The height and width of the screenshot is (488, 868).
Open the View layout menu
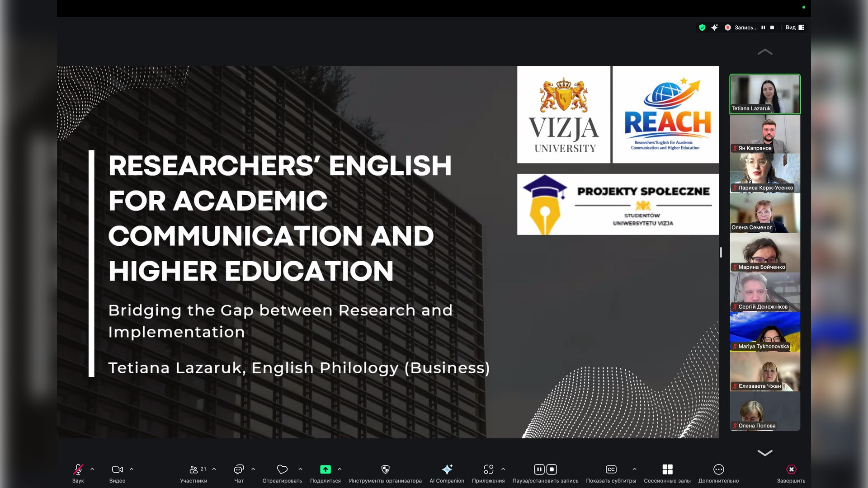pyautogui.click(x=794, y=28)
